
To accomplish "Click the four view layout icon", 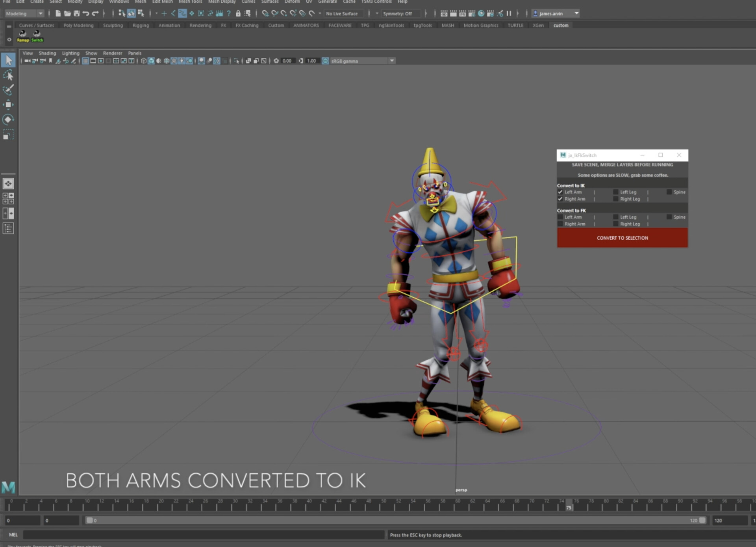I will (x=8, y=198).
